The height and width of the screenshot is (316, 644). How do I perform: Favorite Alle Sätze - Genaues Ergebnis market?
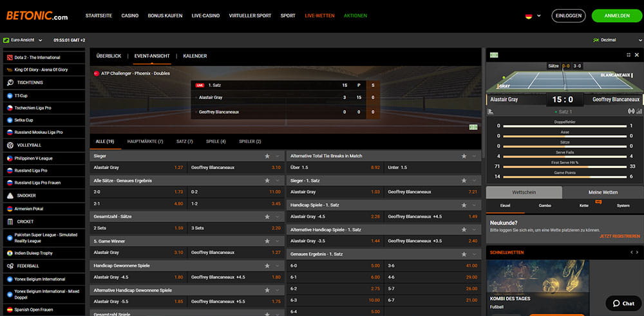click(x=267, y=181)
